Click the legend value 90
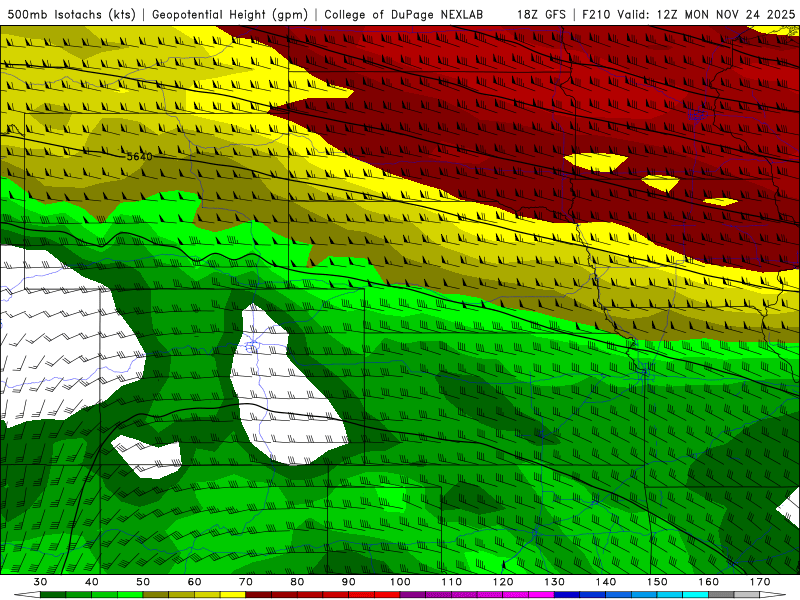Viewport: 800px width, 600px height. point(349,582)
